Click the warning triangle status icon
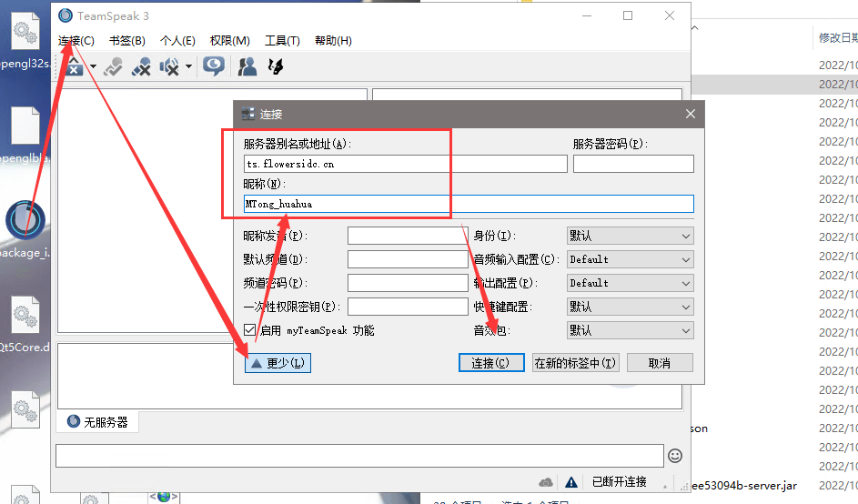Image resolution: width=858 pixels, height=504 pixels. click(x=571, y=482)
